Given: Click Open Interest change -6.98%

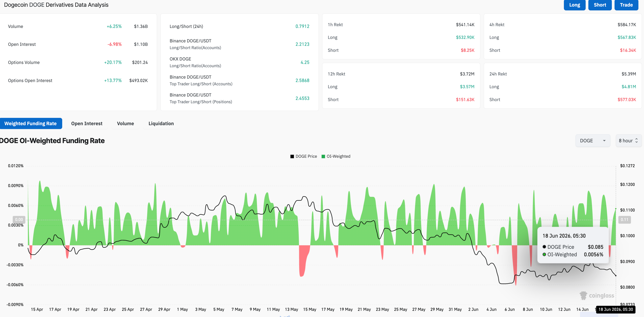Looking at the screenshot, I should click(115, 44).
